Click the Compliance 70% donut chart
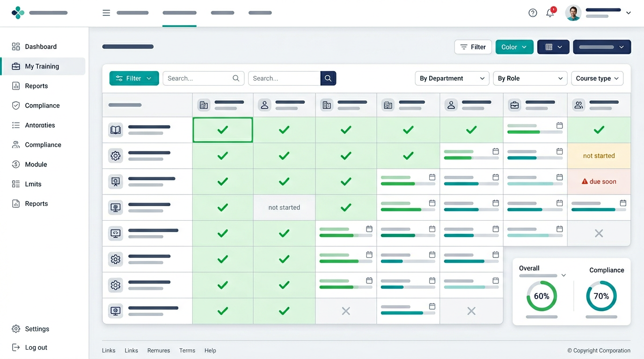The height and width of the screenshot is (359, 644). 601,296
